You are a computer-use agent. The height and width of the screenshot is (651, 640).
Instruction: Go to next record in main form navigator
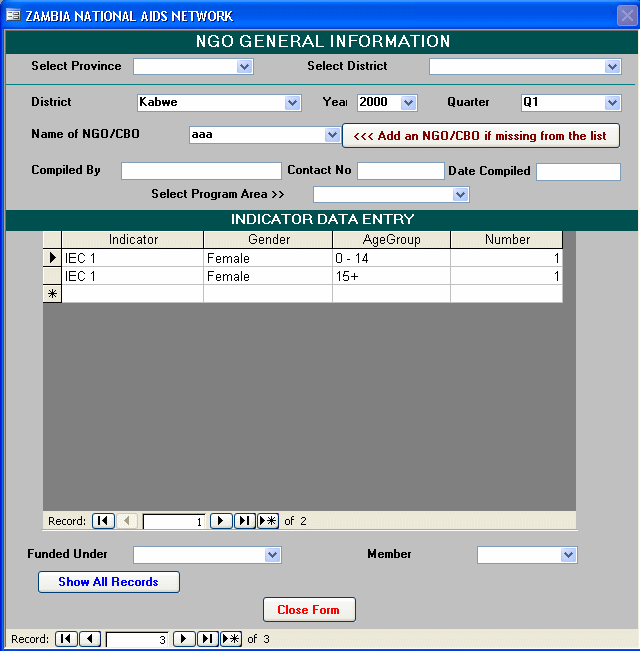click(183, 639)
